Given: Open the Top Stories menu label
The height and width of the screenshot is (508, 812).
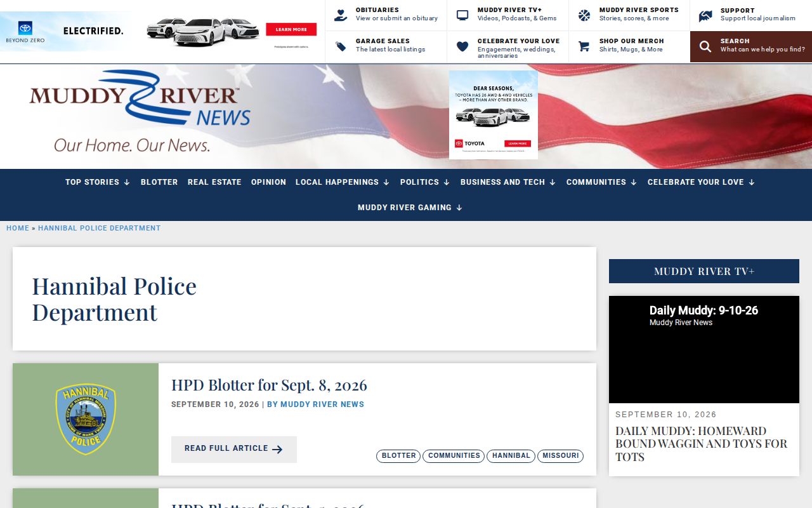Looking at the screenshot, I should click(x=92, y=182).
